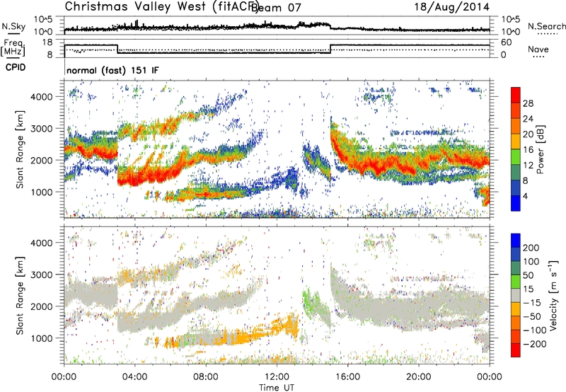Click the '18' frequency axis tick

[x=47, y=42]
